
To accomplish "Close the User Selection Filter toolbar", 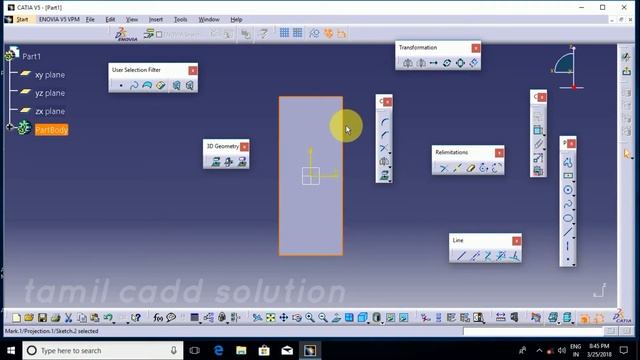I will [193, 70].
